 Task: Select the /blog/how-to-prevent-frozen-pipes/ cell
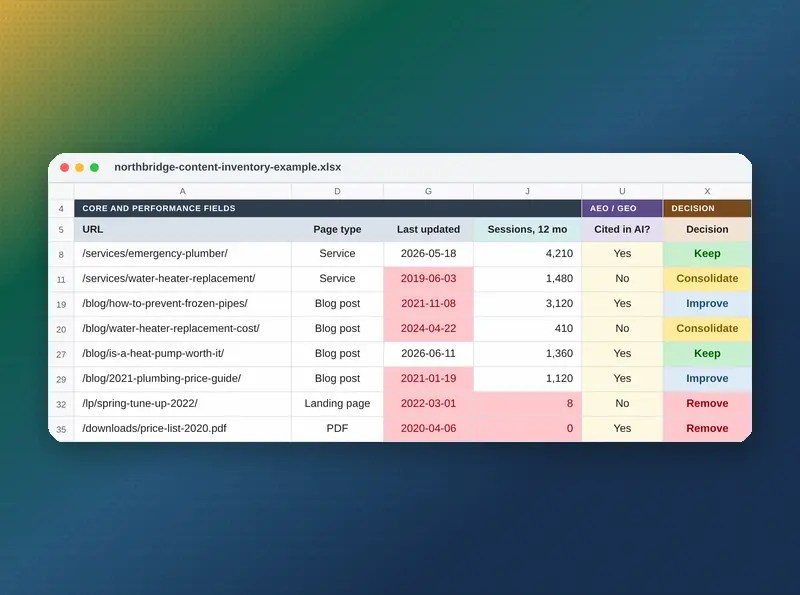183,304
